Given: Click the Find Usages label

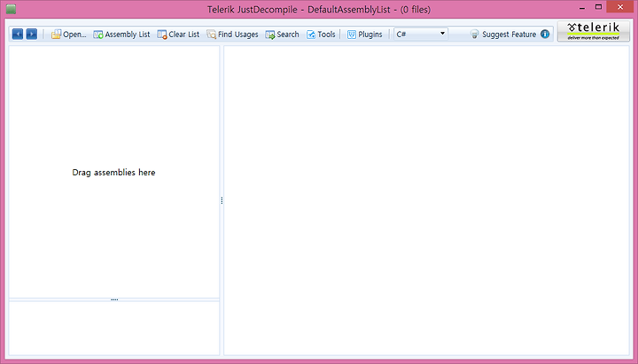Looking at the screenshot, I should (238, 35).
